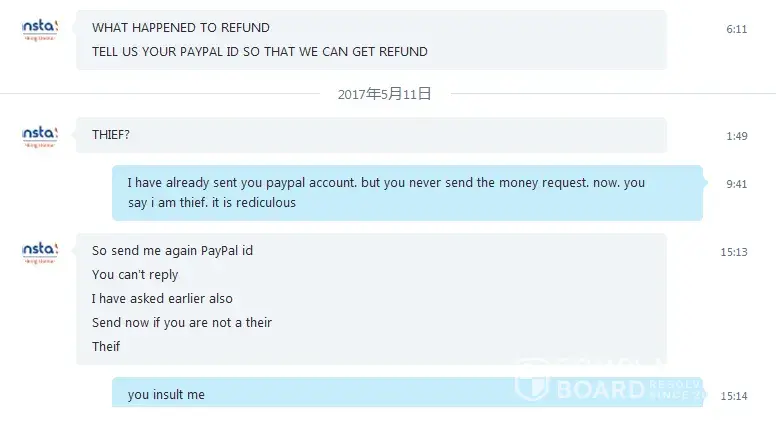Screen dimensions: 776x421
Task: Select the WHAT HAPPENED TO REFUND message
Action: (x=181, y=28)
